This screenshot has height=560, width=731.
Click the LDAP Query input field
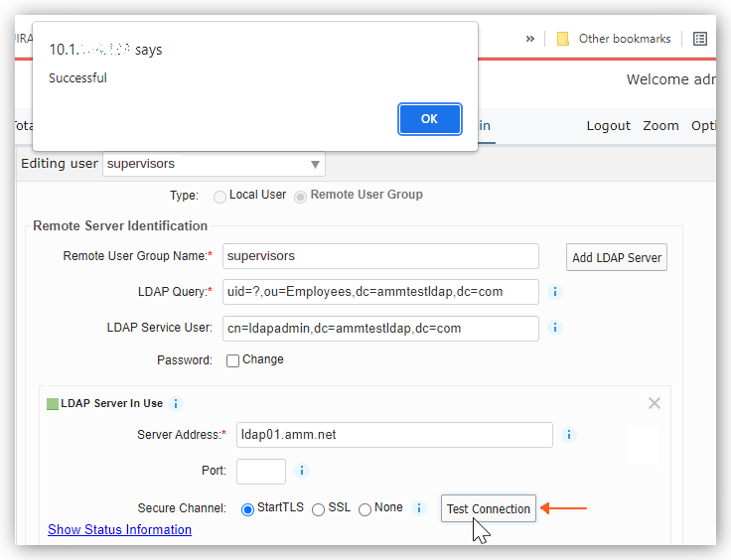pyautogui.click(x=380, y=292)
